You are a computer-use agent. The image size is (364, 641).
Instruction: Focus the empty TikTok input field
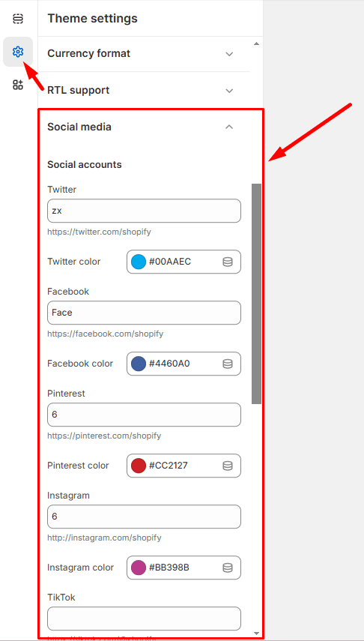tap(145, 619)
